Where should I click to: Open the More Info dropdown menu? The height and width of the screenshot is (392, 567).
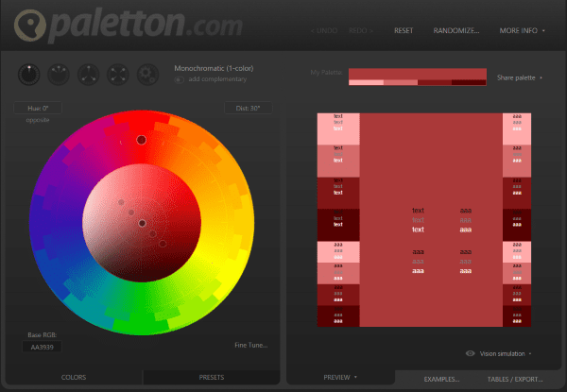(x=522, y=31)
